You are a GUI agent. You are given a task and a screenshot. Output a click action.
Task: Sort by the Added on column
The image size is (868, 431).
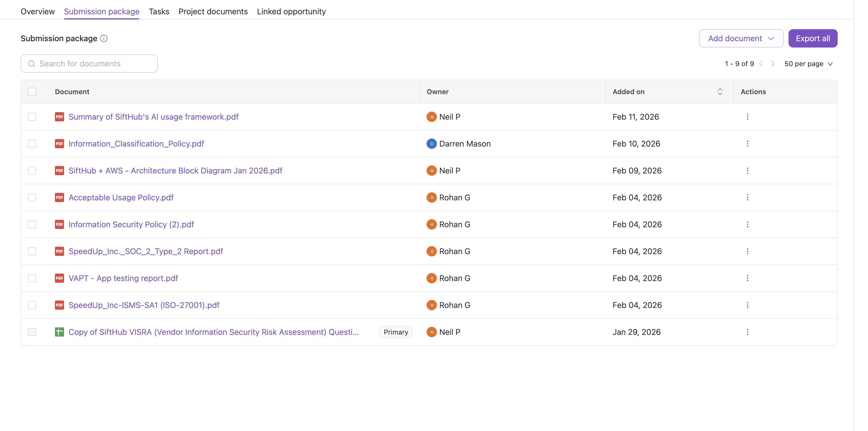(x=720, y=92)
